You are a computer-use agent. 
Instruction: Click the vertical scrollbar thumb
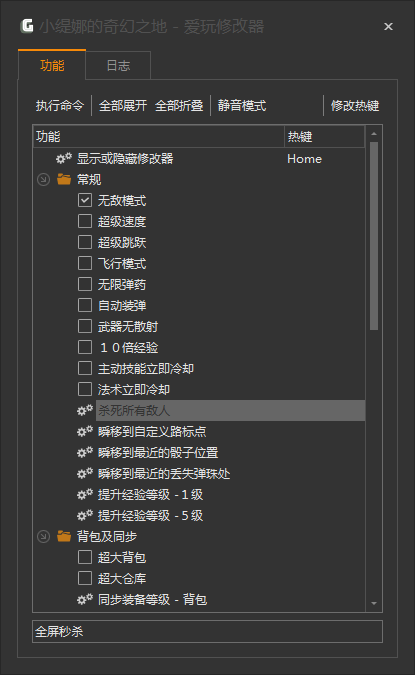(374, 236)
